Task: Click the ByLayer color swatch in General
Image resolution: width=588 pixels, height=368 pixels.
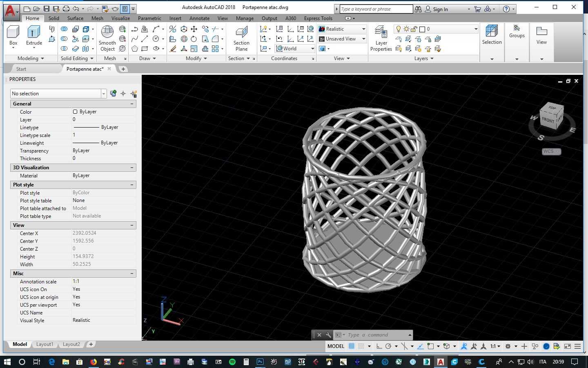Action: 75,112
